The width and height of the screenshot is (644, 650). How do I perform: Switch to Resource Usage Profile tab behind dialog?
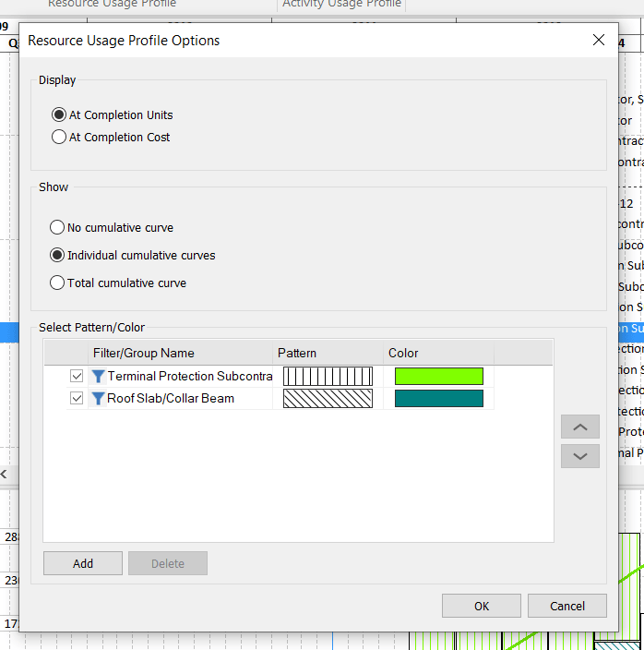point(112,4)
